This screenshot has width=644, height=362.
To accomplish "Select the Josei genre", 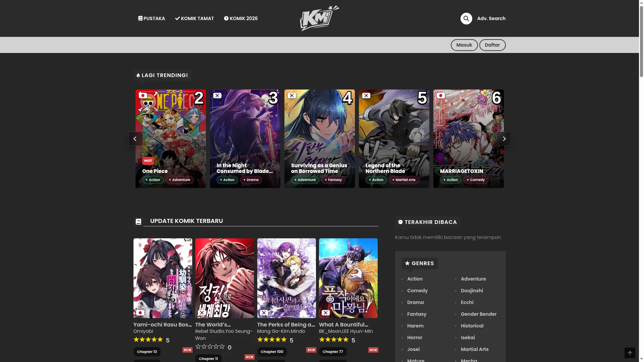I will pos(413,349).
